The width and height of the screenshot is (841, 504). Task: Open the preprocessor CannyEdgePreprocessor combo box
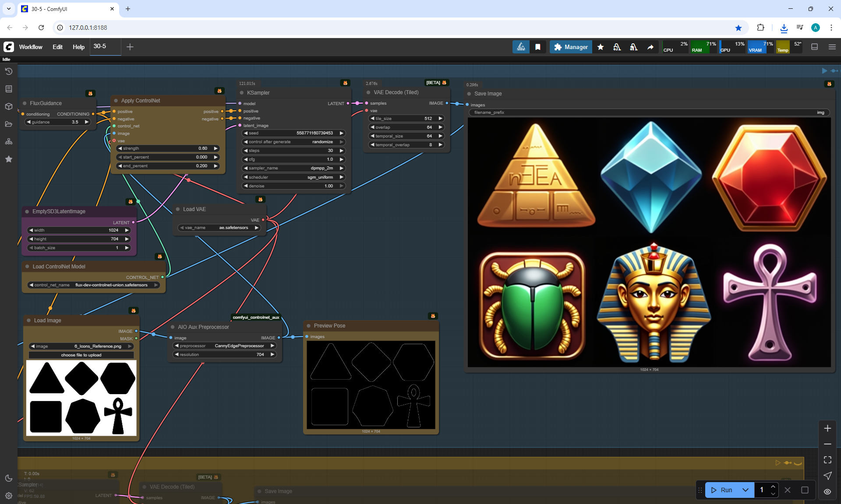click(224, 346)
